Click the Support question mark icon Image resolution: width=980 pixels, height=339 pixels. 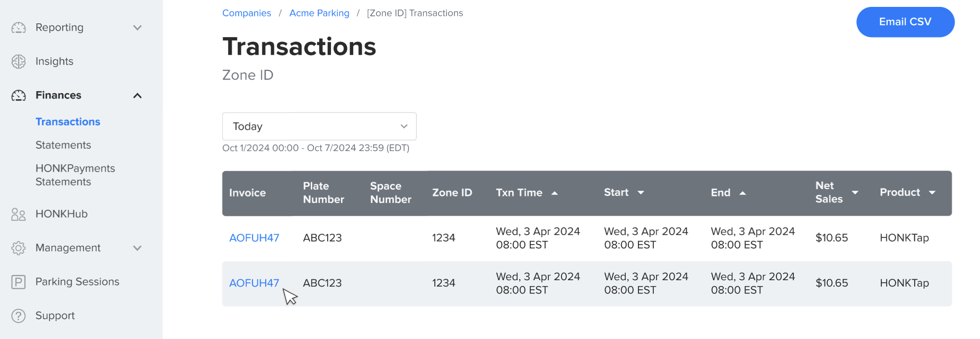pos(19,315)
